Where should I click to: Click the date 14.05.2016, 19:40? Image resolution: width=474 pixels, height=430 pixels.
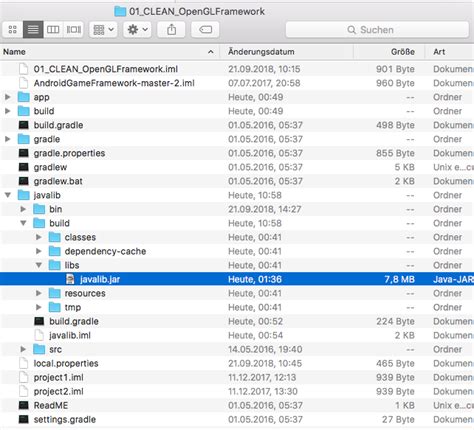(x=265, y=349)
